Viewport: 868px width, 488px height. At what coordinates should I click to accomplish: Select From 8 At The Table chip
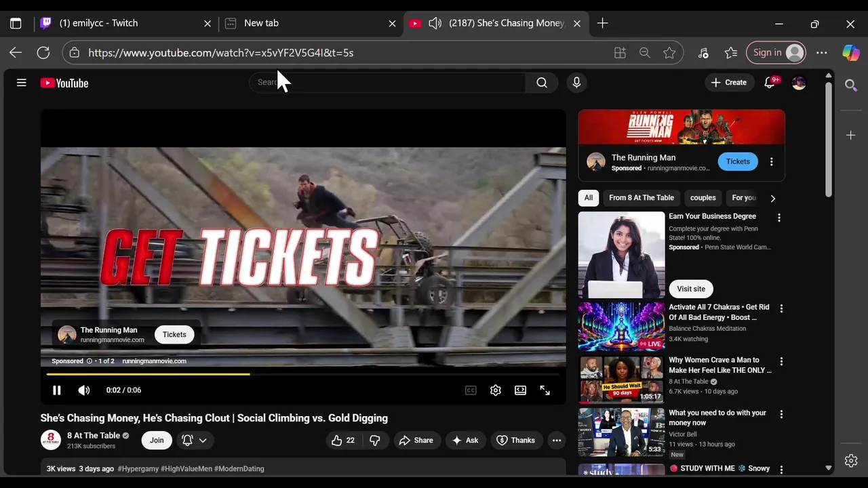[x=642, y=198]
